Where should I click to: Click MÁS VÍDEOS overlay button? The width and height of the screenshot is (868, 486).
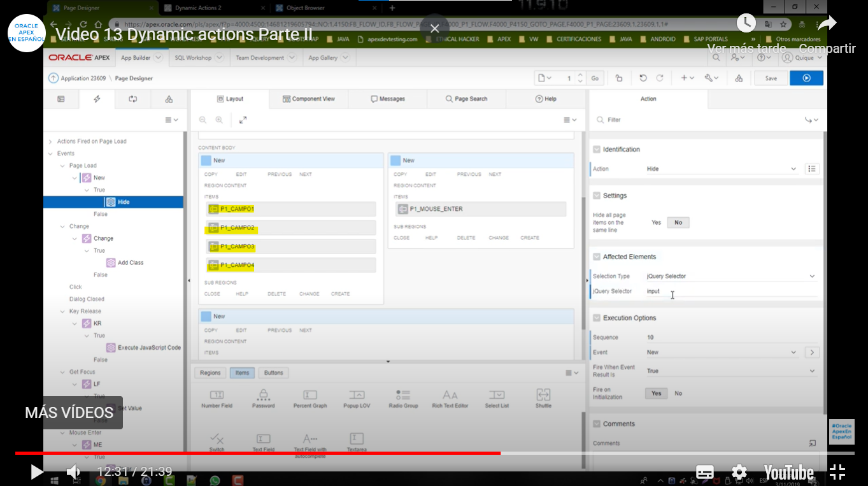pyautogui.click(x=69, y=413)
